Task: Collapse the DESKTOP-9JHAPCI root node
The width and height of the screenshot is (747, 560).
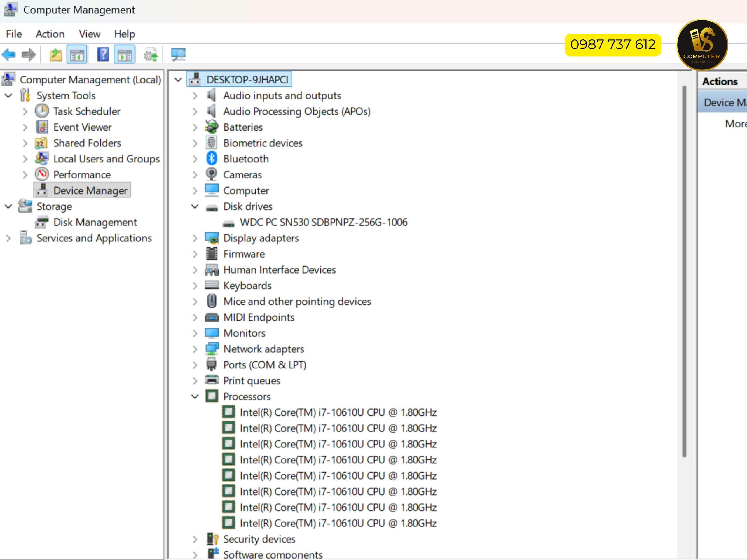Action: coord(178,80)
